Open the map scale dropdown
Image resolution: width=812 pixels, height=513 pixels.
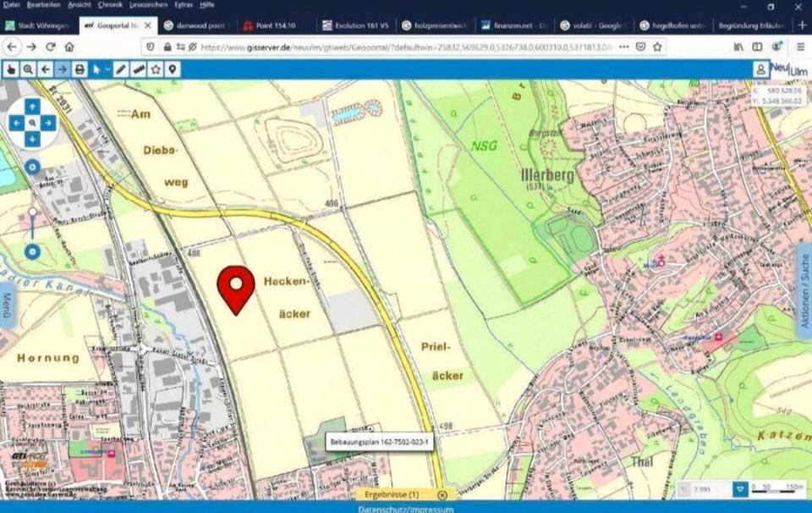(740, 489)
